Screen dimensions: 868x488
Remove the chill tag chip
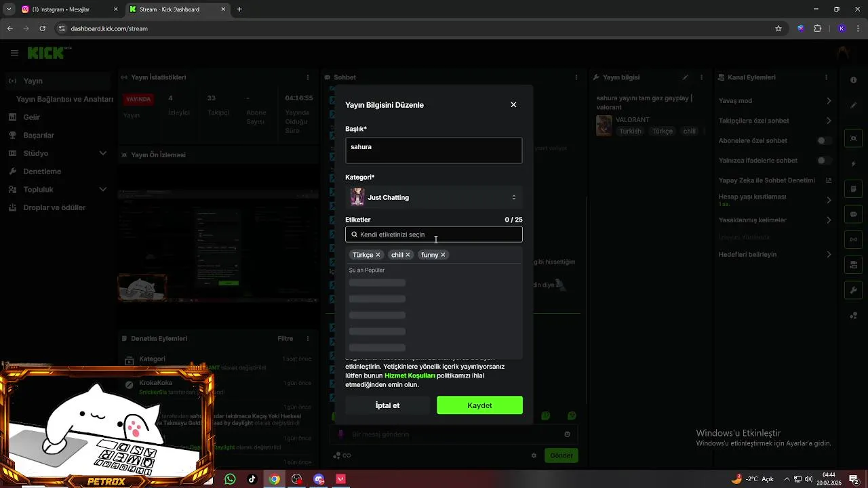click(x=408, y=255)
